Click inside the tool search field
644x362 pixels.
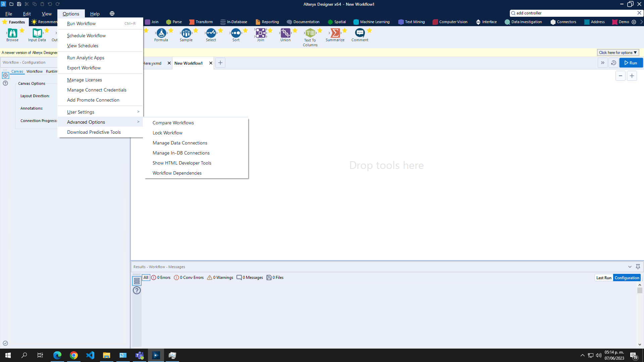pyautogui.click(x=570, y=13)
